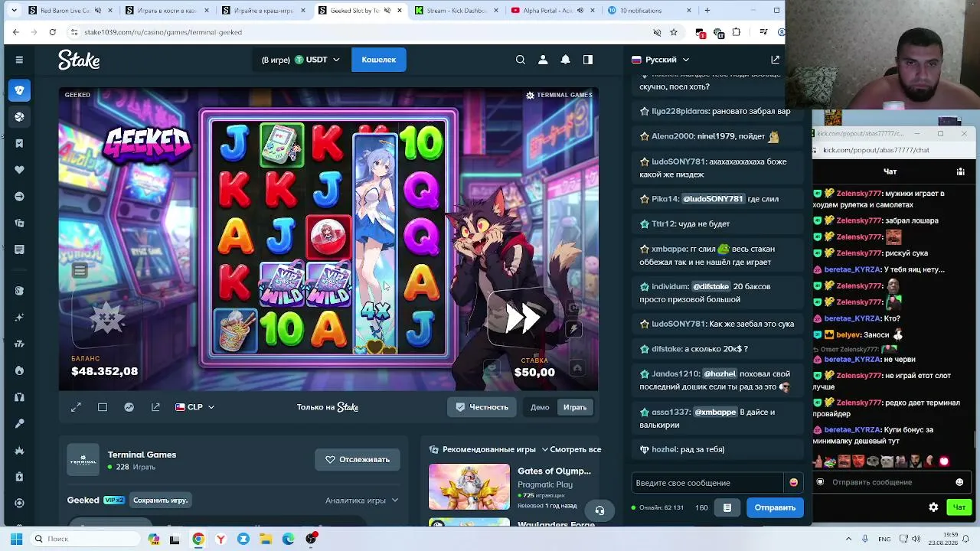Open the Stake hamburger menu
980x551 pixels.
[19, 60]
